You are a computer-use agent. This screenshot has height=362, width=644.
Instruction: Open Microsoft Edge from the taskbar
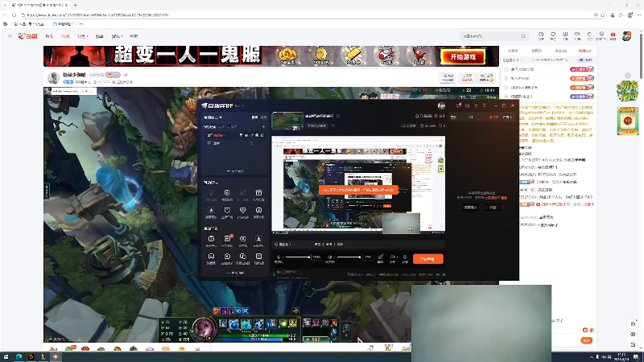tap(19, 356)
